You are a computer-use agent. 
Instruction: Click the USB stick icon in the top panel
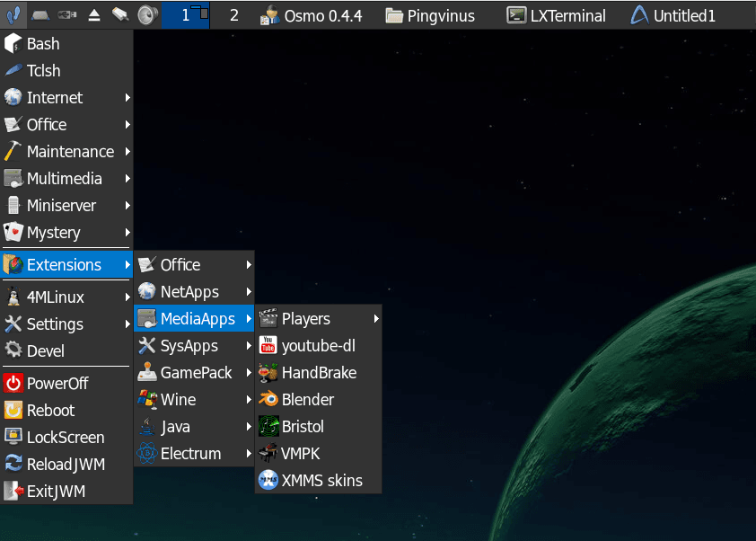[67, 15]
